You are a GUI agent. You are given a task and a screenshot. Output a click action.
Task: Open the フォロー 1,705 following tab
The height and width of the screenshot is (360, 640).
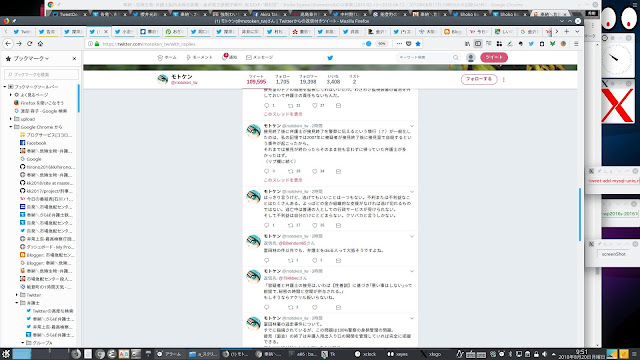click(x=282, y=79)
